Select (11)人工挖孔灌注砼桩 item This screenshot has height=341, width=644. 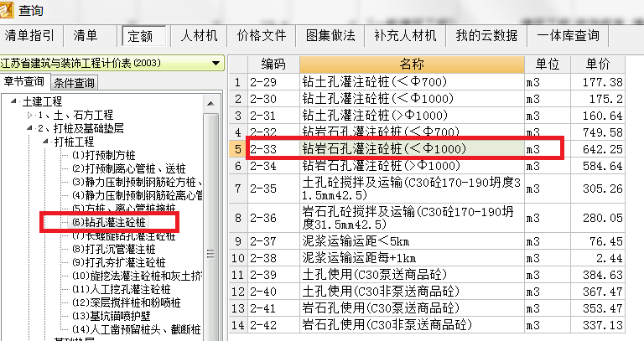tap(121, 289)
